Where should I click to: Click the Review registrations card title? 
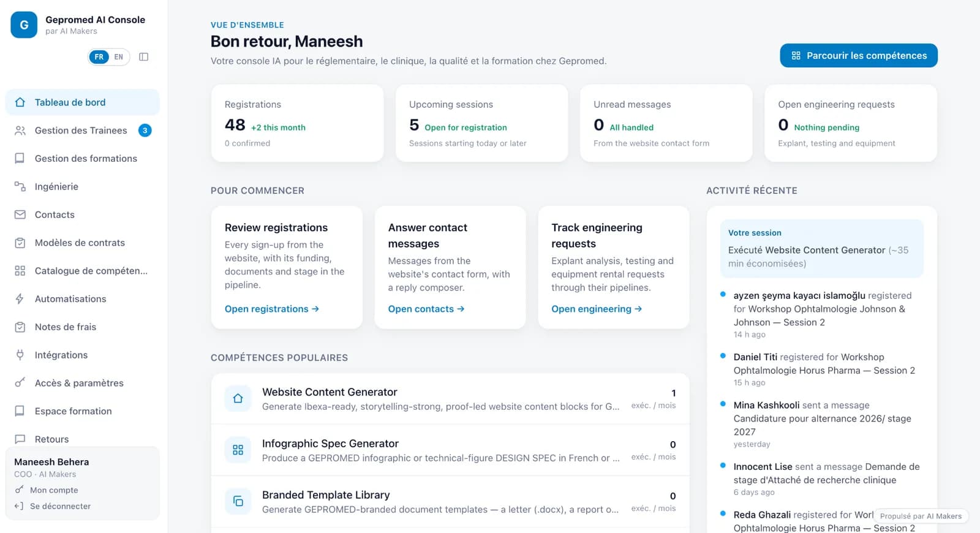tap(276, 227)
